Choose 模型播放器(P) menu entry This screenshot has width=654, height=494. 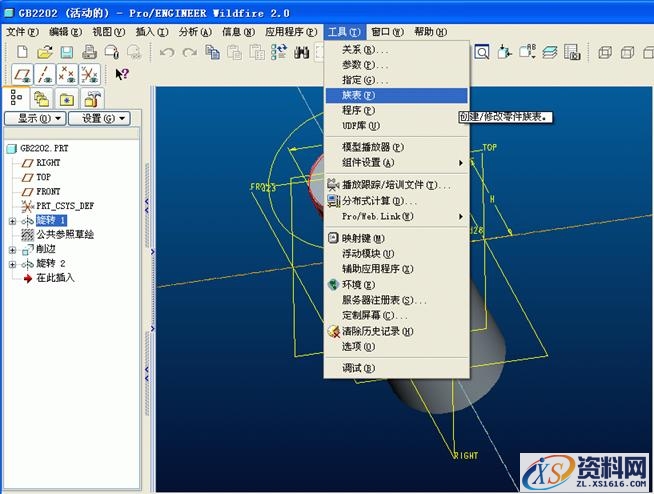pos(396,147)
